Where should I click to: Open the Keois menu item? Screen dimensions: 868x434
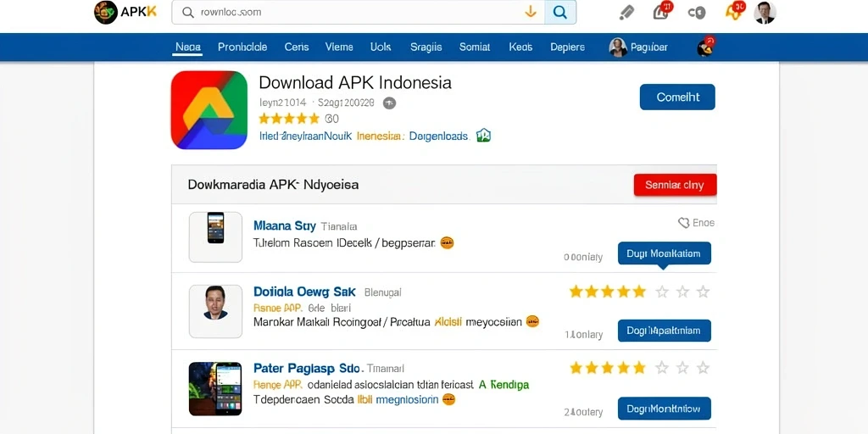[x=520, y=47]
